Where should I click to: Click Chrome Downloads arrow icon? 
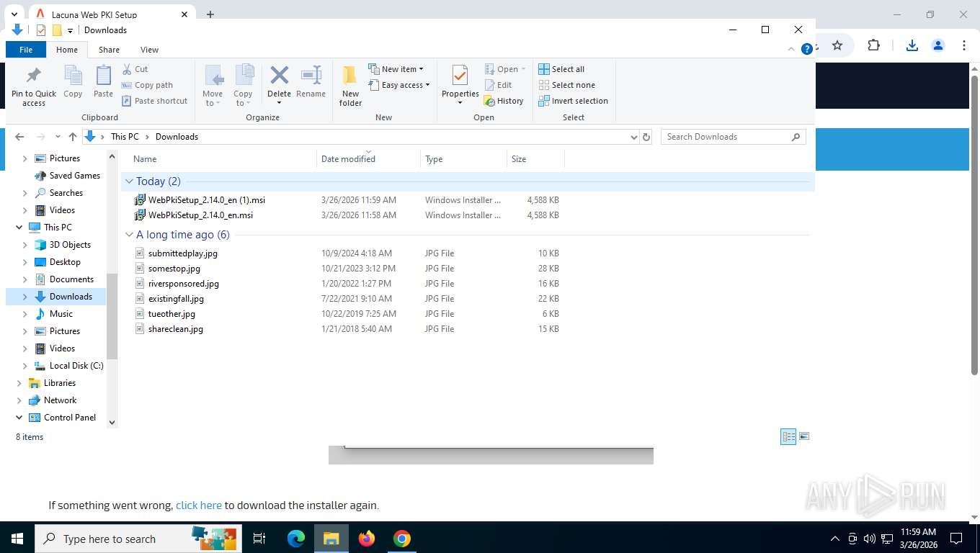[x=912, y=45]
